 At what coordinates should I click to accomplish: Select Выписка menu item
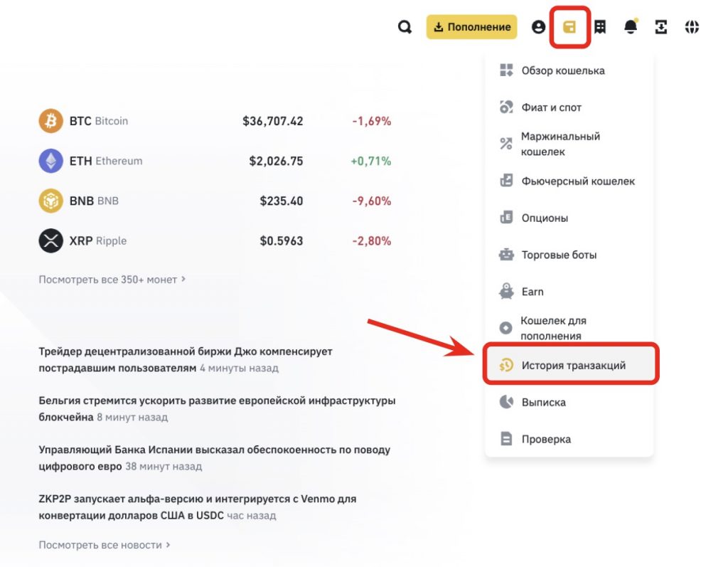click(569, 403)
